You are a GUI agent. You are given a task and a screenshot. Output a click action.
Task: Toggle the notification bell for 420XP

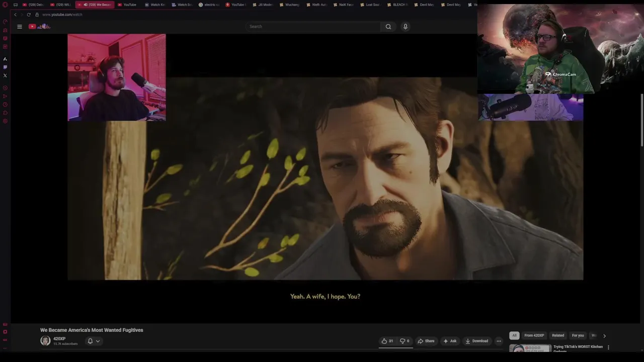[x=94, y=341]
